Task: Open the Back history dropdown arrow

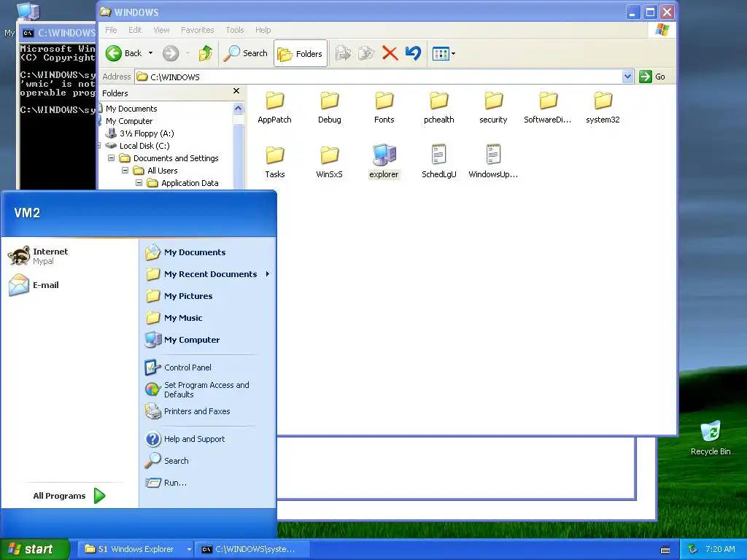Action: [150, 53]
